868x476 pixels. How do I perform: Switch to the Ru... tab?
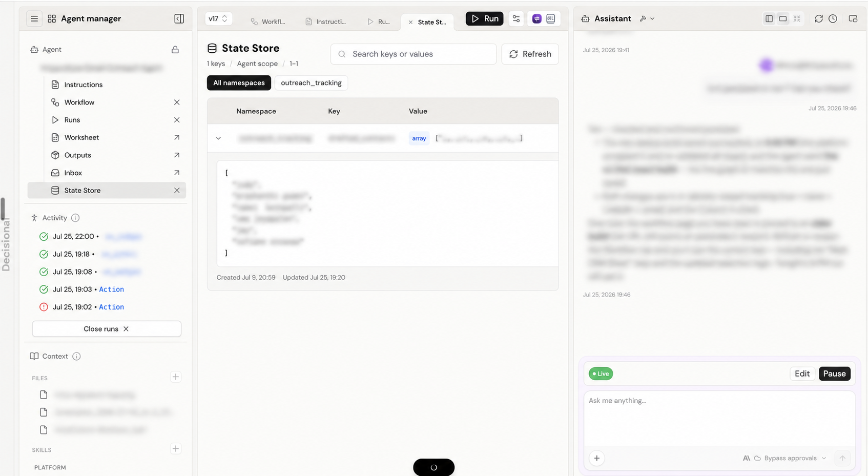click(379, 22)
